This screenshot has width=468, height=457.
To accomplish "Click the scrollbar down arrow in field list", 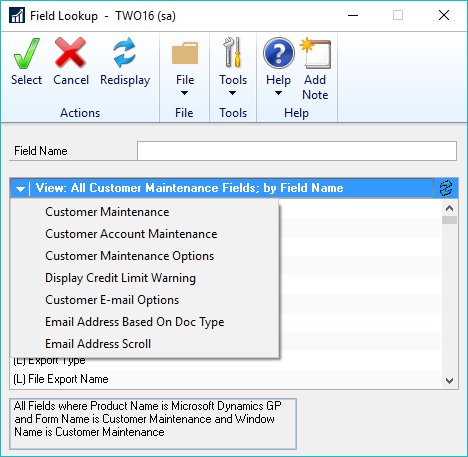I will [x=449, y=380].
